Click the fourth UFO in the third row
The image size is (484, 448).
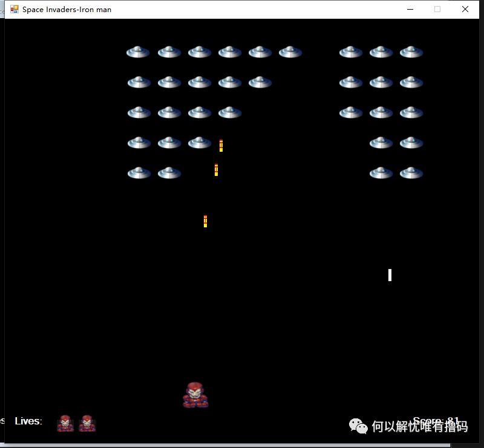[x=230, y=112]
